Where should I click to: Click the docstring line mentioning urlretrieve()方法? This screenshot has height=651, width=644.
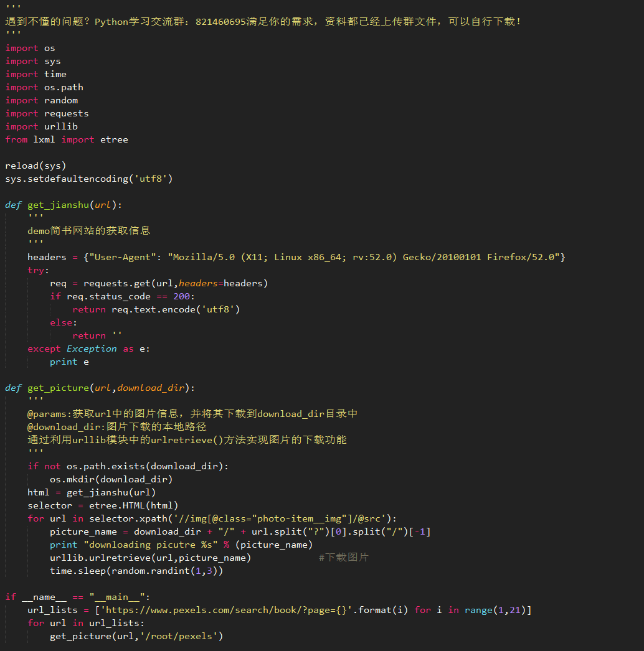[187, 440]
